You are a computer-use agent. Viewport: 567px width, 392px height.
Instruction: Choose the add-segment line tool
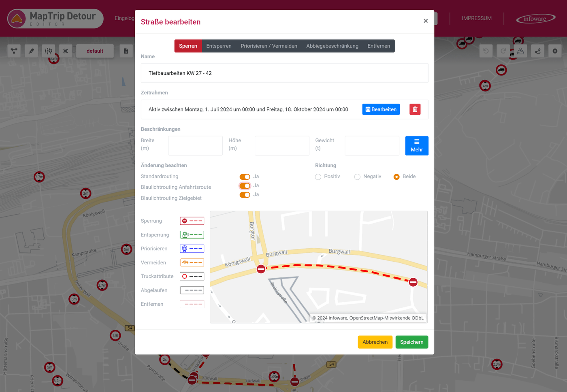coord(49,51)
